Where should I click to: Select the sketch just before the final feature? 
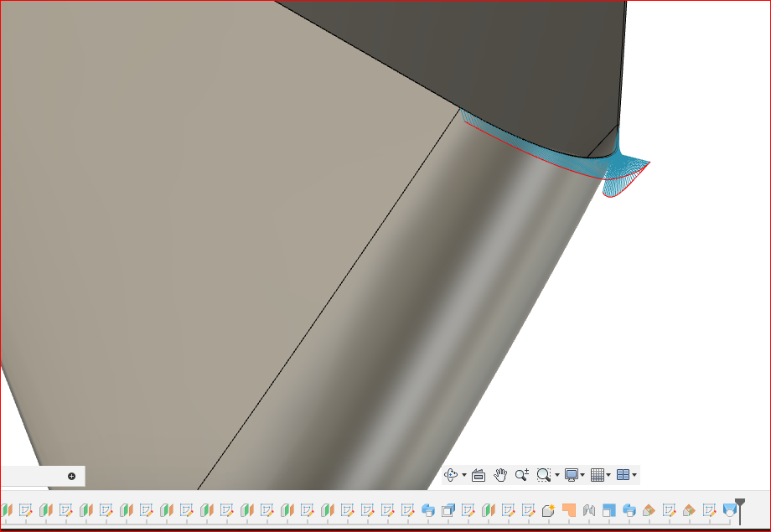point(709,510)
